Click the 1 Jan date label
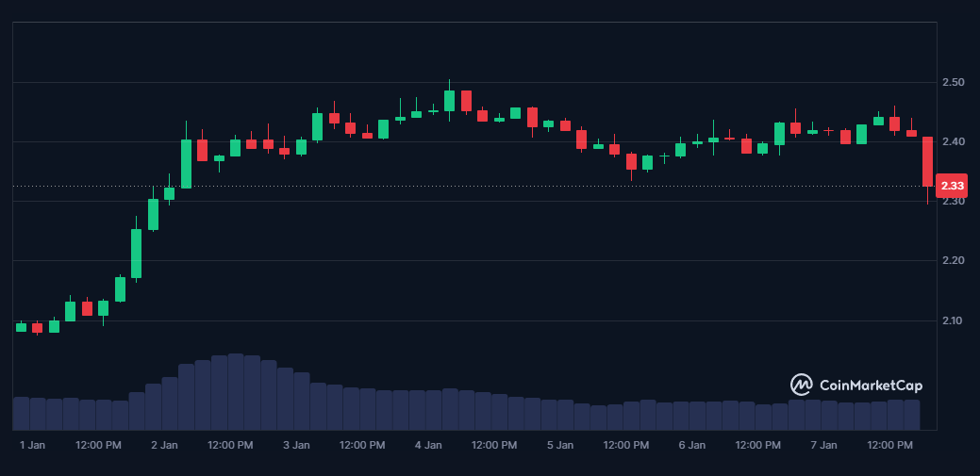The width and height of the screenshot is (980, 476). pos(32,446)
